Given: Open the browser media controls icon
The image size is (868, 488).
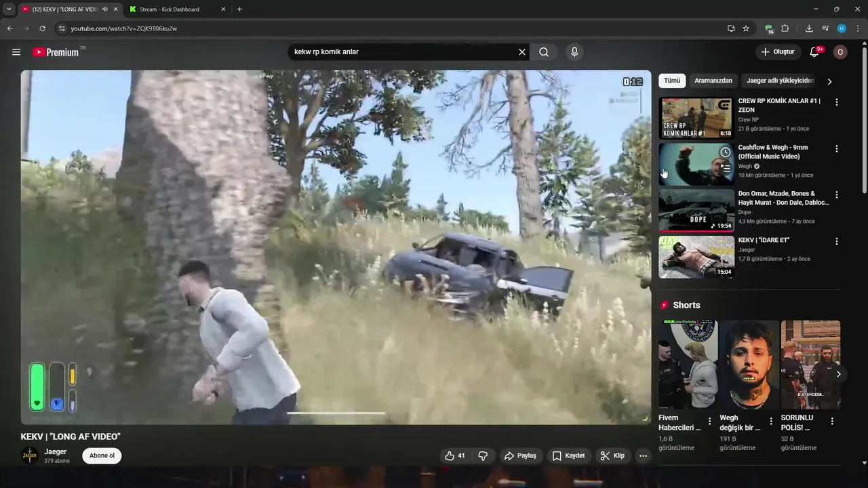Looking at the screenshot, I should coord(825,28).
